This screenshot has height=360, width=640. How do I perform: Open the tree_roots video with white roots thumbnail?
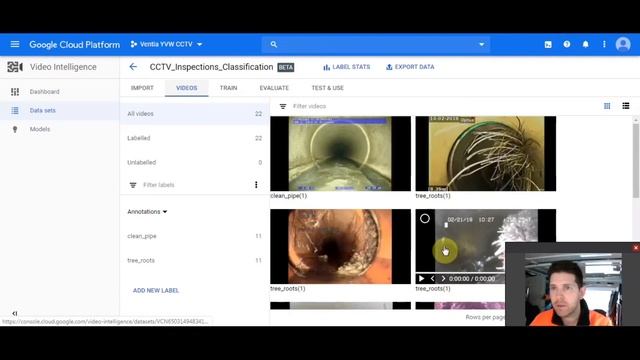(x=486, y=153)
